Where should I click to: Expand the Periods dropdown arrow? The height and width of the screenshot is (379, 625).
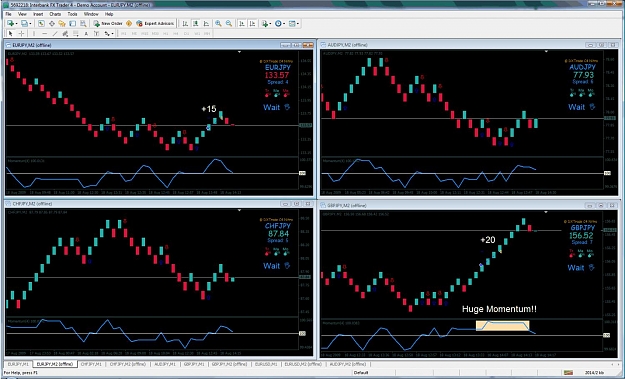[x=284, y=24]
